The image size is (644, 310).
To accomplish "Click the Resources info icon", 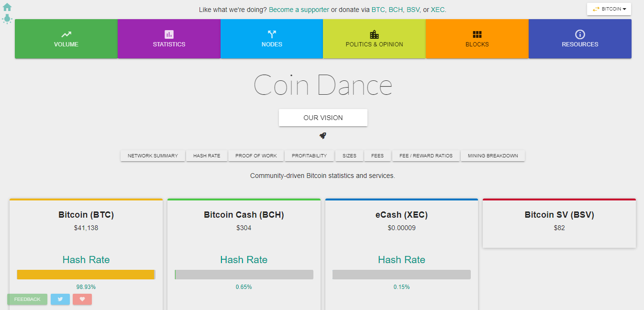I will pos(580,34).
